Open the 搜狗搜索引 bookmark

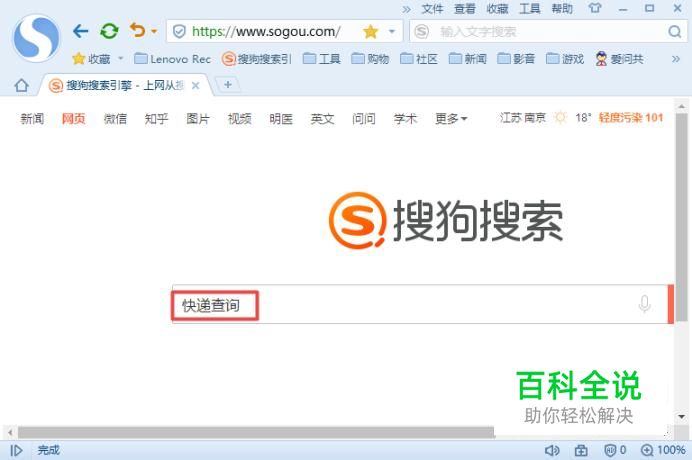(x=257, y=59)
